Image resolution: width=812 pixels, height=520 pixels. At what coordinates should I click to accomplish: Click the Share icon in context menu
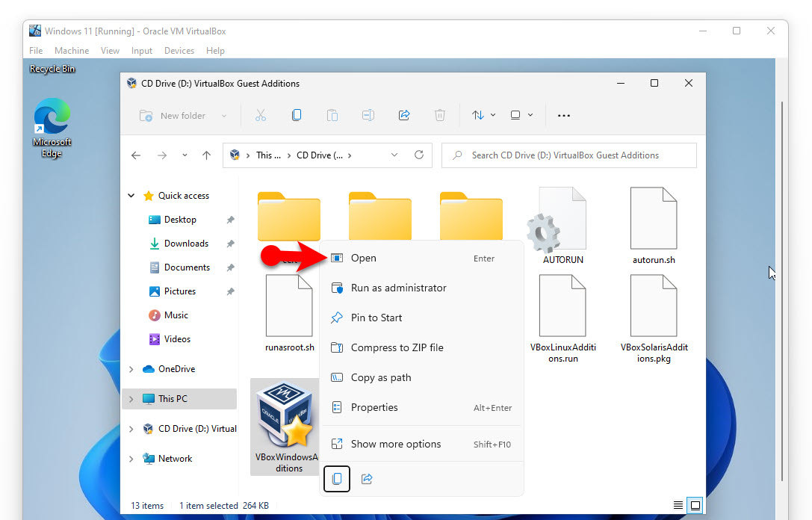(367, 479)
